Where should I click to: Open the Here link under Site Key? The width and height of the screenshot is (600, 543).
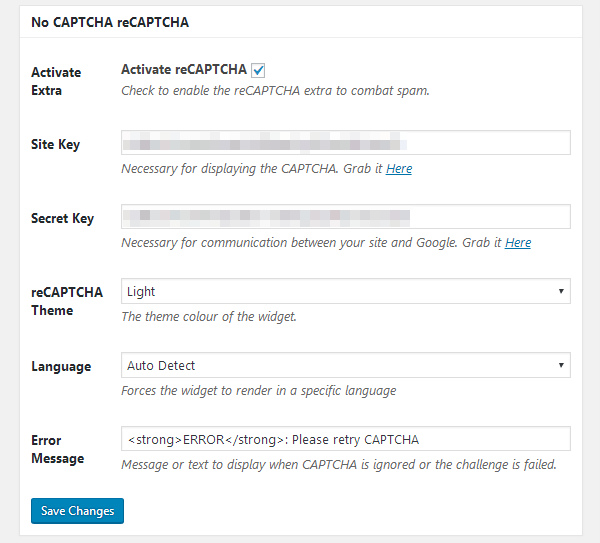click(x=399, y=169)
